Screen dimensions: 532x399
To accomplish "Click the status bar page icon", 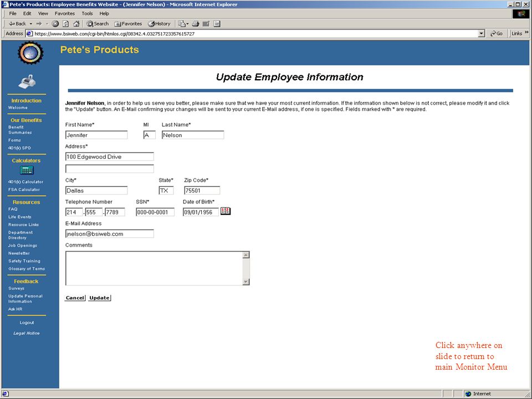I will tap(5, 393).
